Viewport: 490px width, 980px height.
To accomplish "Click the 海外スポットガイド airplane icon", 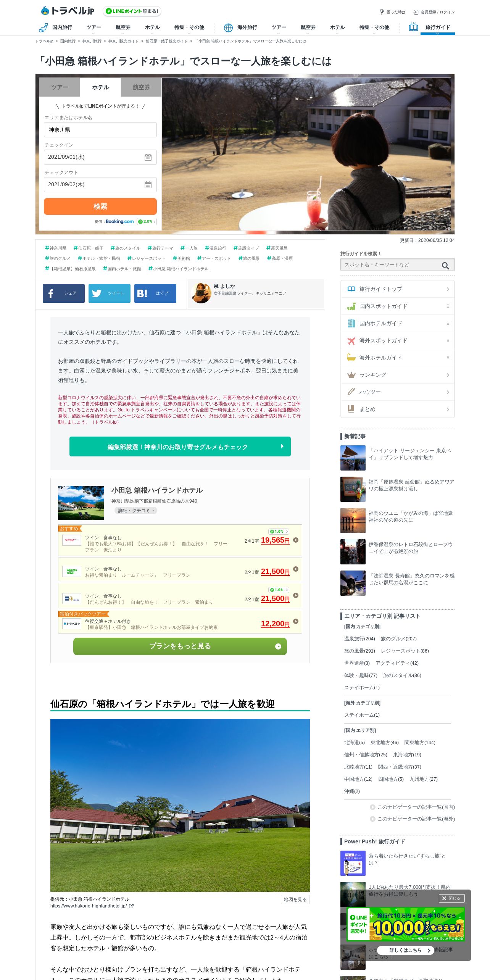I will click(x=351, y=341).
